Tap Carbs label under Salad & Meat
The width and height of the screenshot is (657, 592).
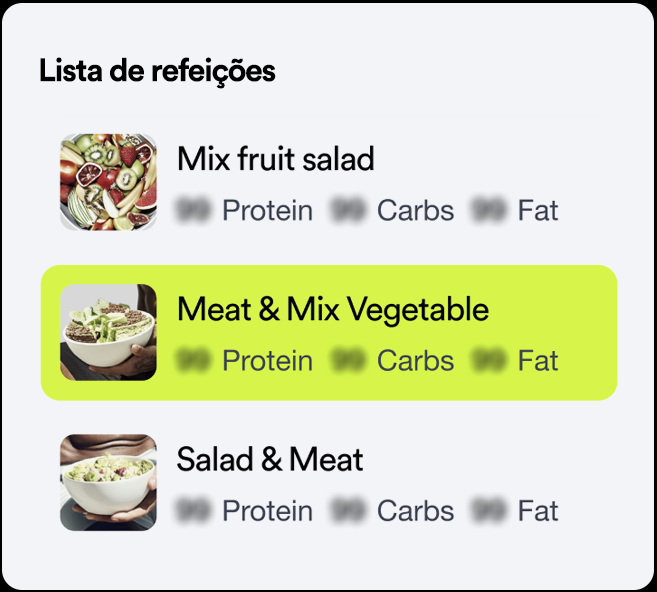(415, 511)
